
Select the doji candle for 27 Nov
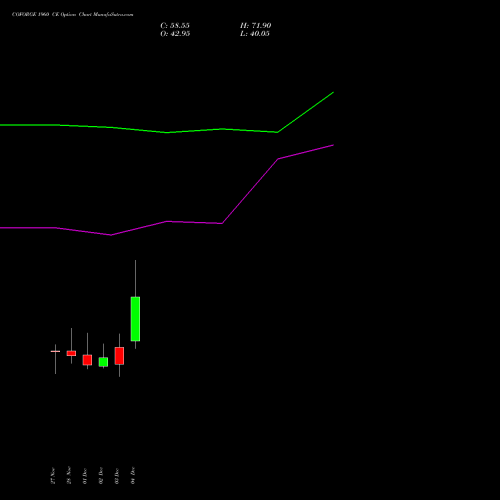pos(55,351)
